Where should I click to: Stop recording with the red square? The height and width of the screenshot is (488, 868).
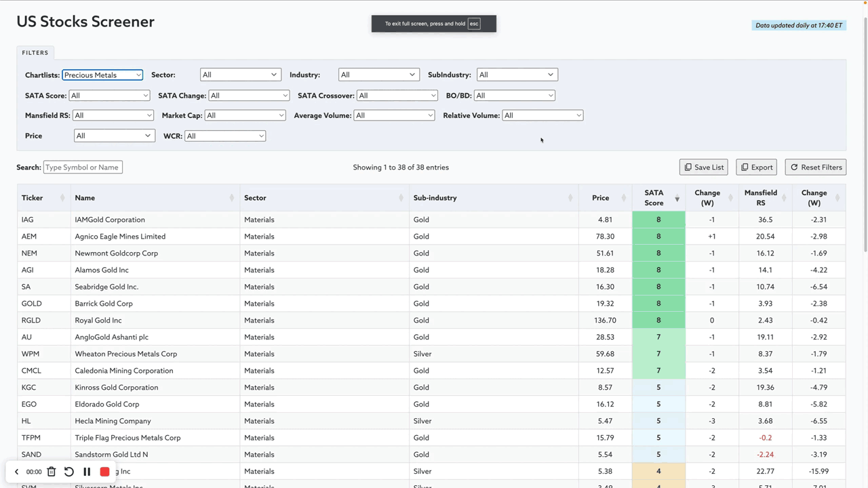104,472
